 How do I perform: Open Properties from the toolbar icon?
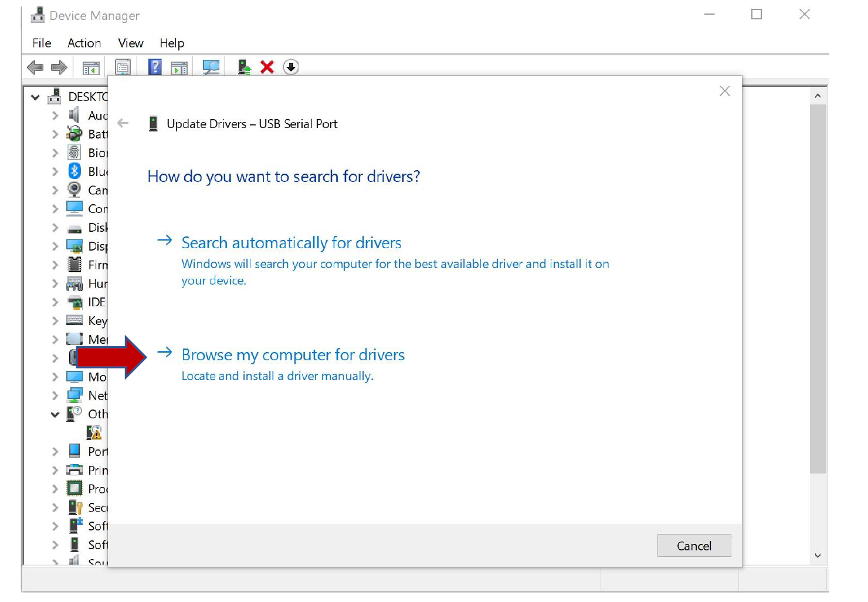[x=123, y=66]
